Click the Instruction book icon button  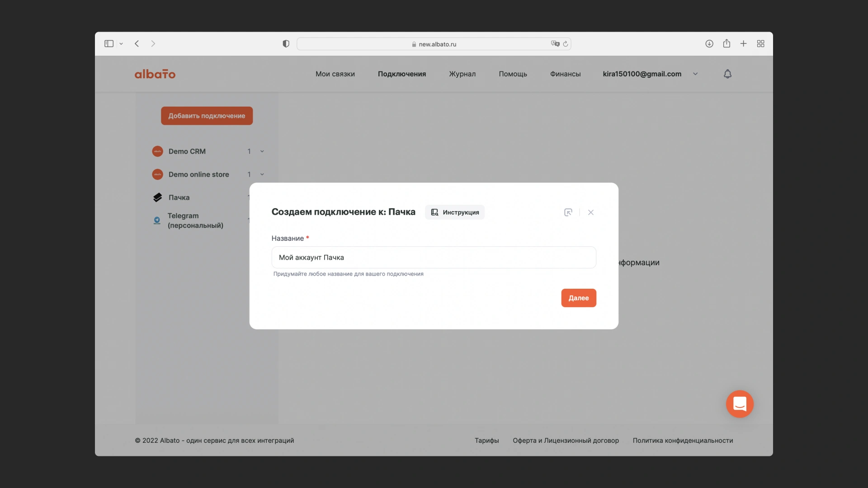(x=454, y=212)
